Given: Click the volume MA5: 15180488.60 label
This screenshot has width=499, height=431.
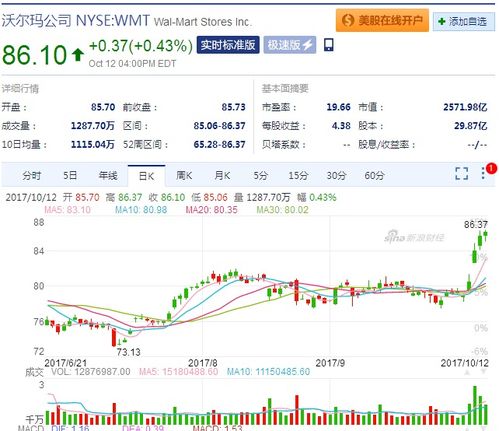Looking at the screenshot, I should tap(179, 372).
